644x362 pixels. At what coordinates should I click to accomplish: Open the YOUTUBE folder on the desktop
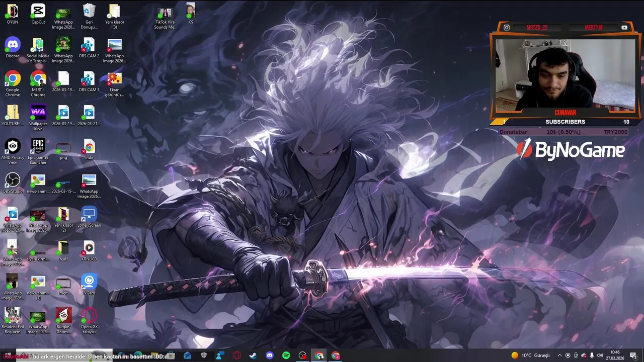coord(13,115)
